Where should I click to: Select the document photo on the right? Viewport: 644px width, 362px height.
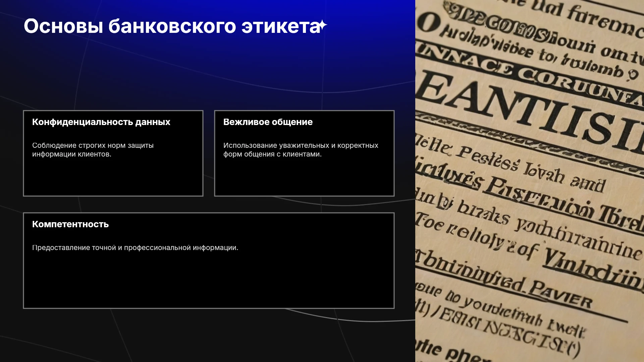click(x=530, y=181)
